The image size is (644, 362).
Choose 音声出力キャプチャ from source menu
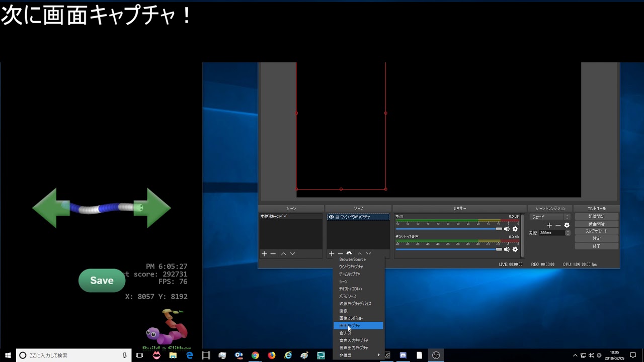pos(359,347)
